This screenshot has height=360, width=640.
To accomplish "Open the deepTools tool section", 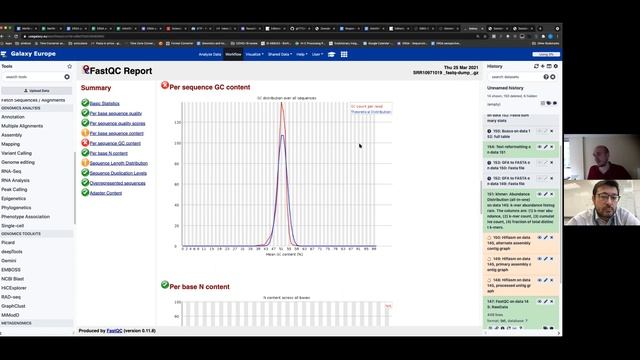I will pyautogui.click(x=12, y=252).
